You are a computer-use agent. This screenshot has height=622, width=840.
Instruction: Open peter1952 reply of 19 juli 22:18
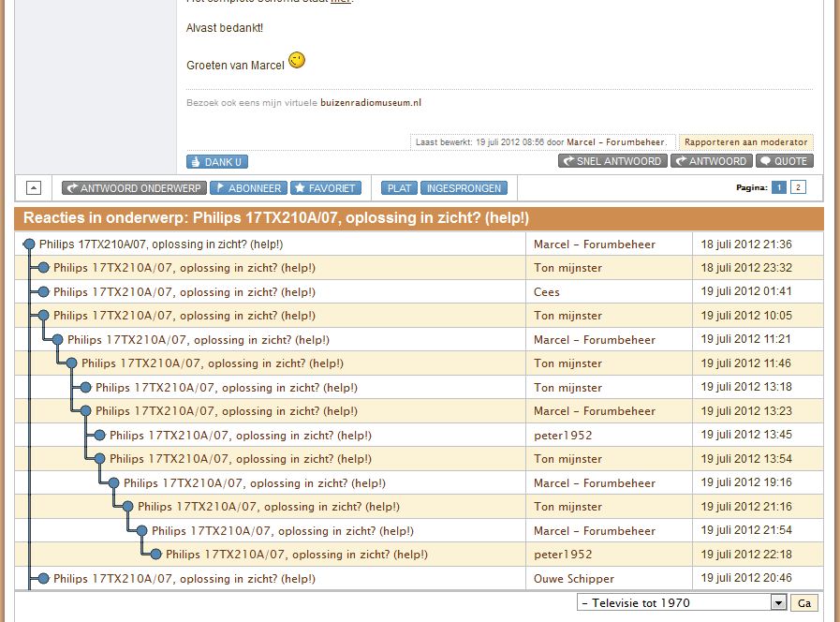click(296, 554)
